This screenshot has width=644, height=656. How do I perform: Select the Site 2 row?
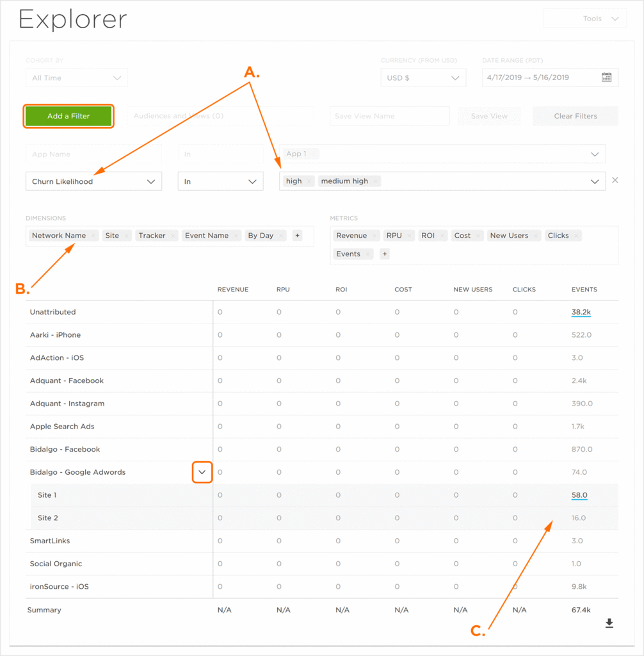click(325, 518)
